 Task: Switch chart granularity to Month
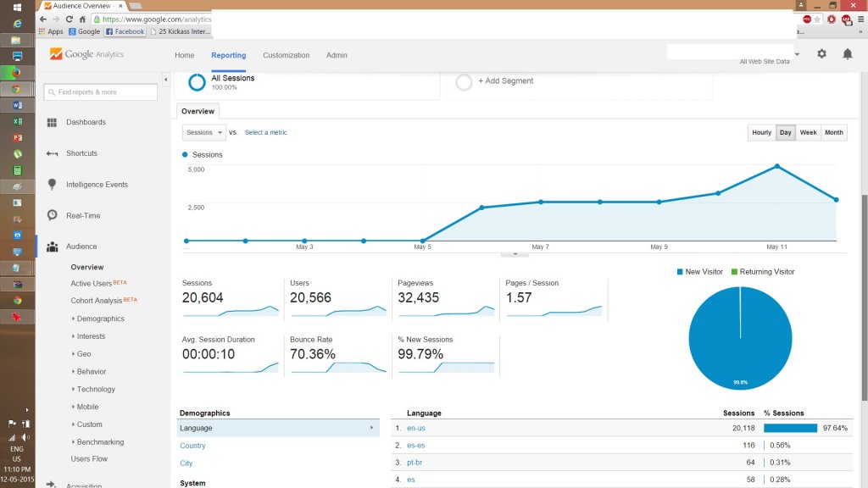click(x=833, y=133)
